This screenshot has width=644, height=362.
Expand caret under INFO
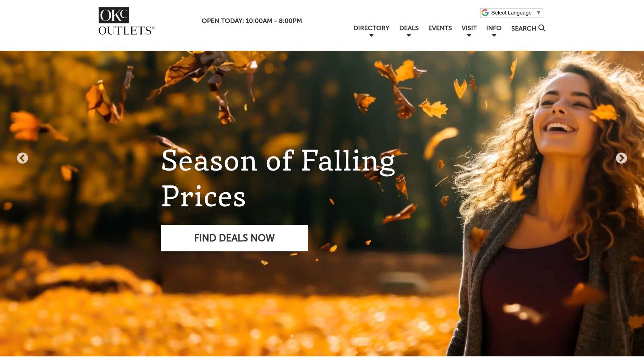tap(494, 36)
